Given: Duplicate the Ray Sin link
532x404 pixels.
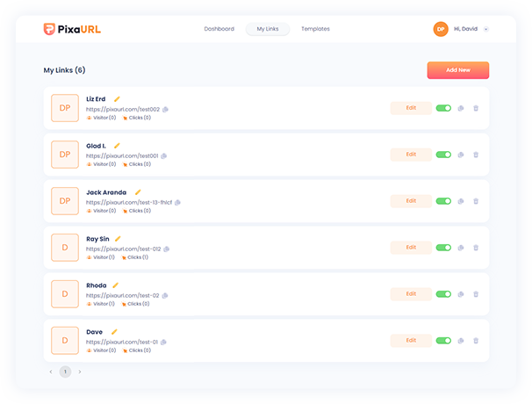Looking at the screenshot, I should click(461, 248).
